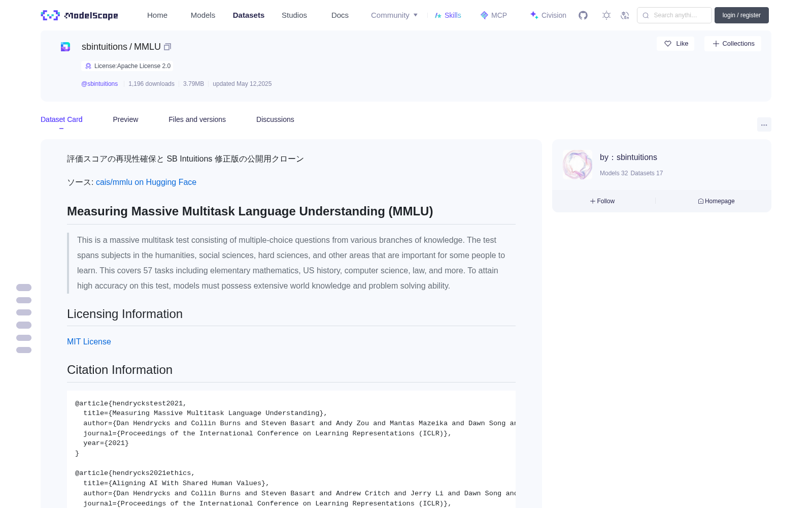
Task: Select the Dataset Card tab
Action: (61, 119)
